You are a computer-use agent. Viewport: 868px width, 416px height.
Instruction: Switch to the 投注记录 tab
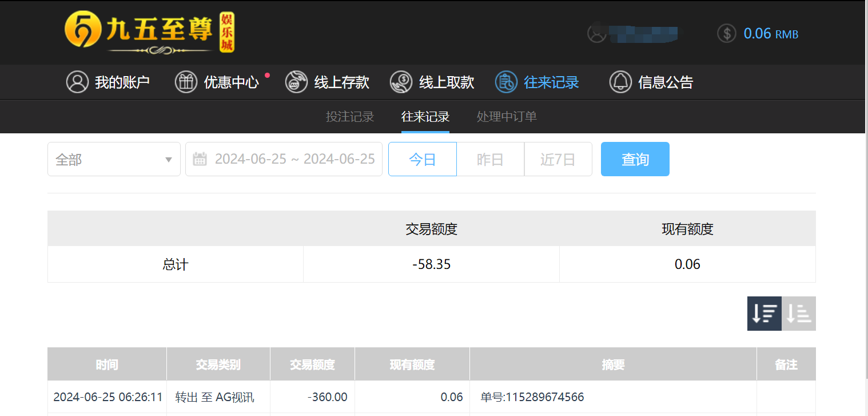(x=349, y=116)
